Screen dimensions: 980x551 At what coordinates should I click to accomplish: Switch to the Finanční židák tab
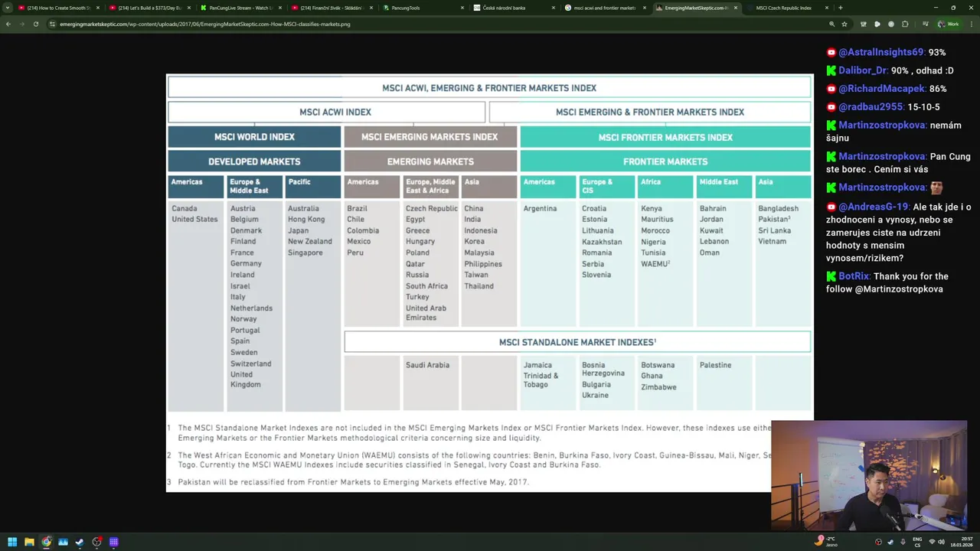pyautogui.click(x=332, y=8)
